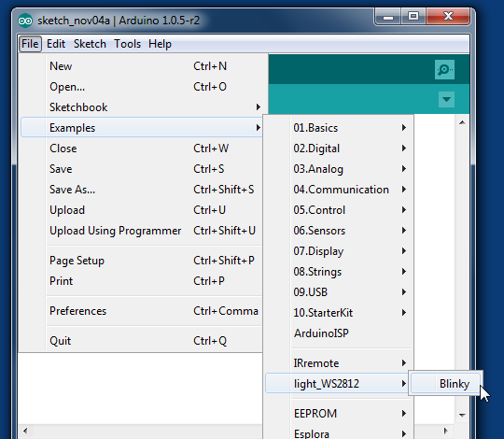
Task: Expand the Sketchbook submenu
Action: [x=142, y=107]
